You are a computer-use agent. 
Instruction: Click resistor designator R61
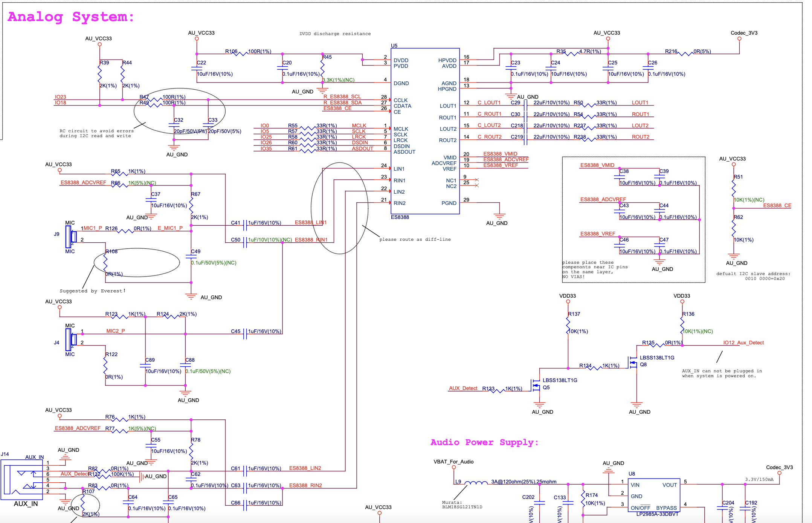click(293, 148)
